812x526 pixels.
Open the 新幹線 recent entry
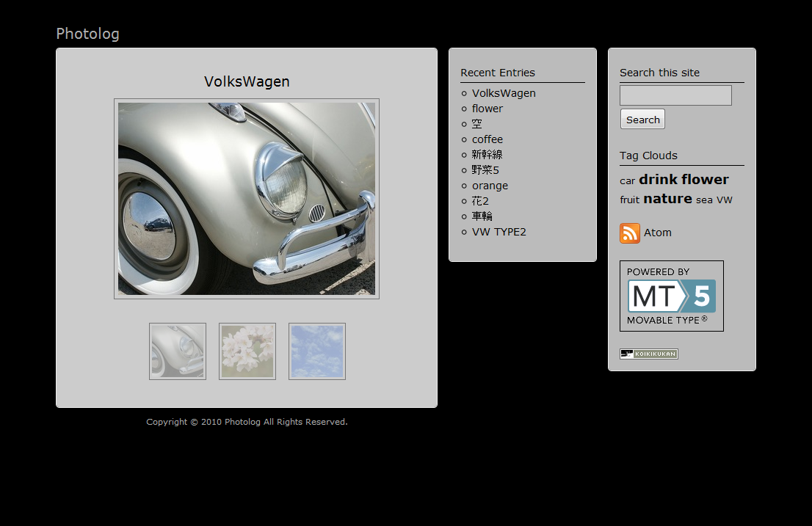487,155
